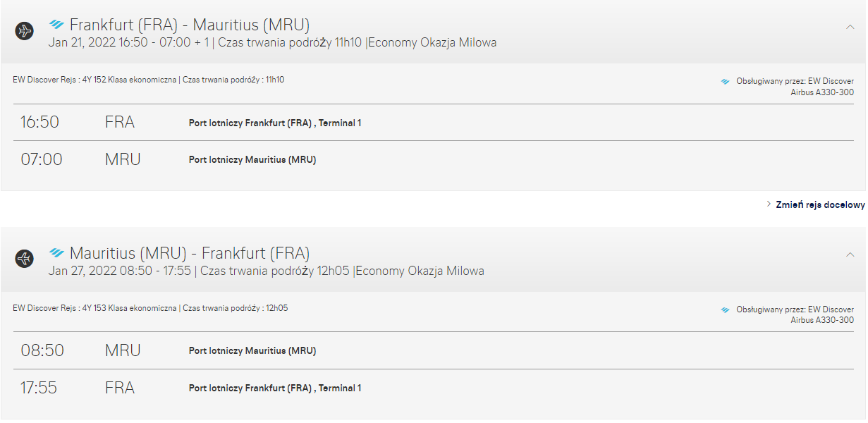Viewport: 868px width, 423px height.
Task: Click flight number 4Y 153 info line
Action: pos(150,308)
